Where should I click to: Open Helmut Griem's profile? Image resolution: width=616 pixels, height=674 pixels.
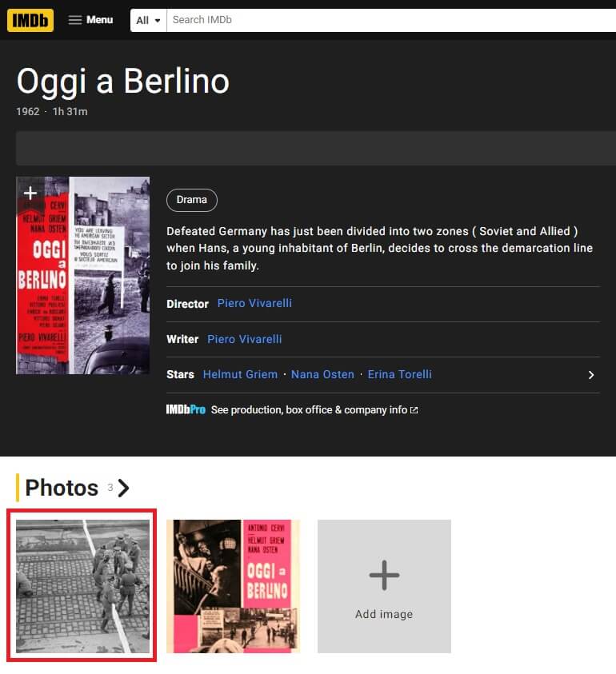(240, 374)
